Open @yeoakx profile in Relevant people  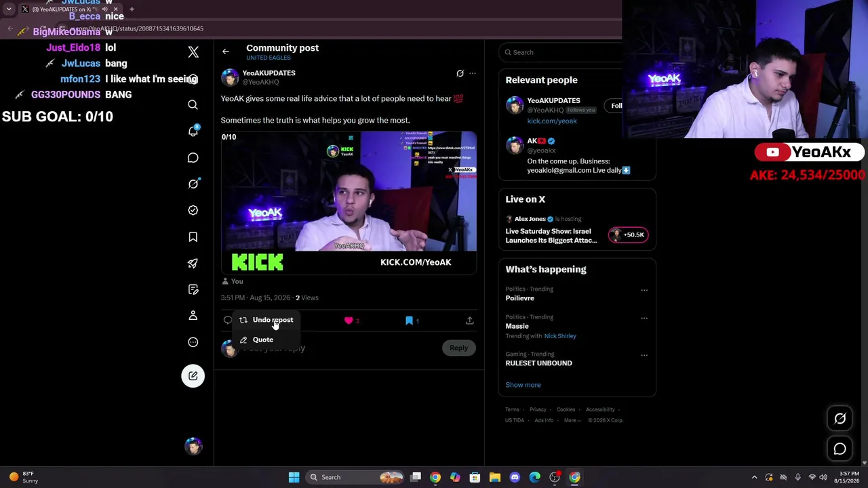point(541,150)
